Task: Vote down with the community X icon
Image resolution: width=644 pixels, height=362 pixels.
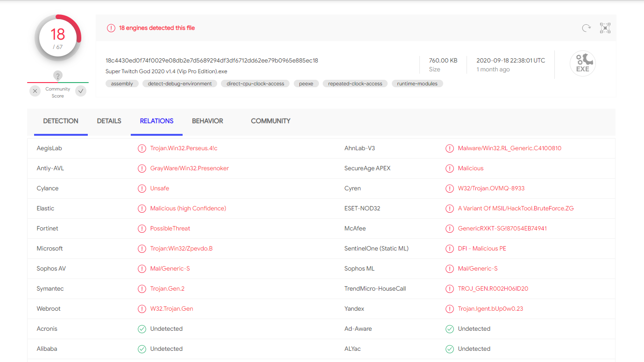Action: tap(35, 91)
